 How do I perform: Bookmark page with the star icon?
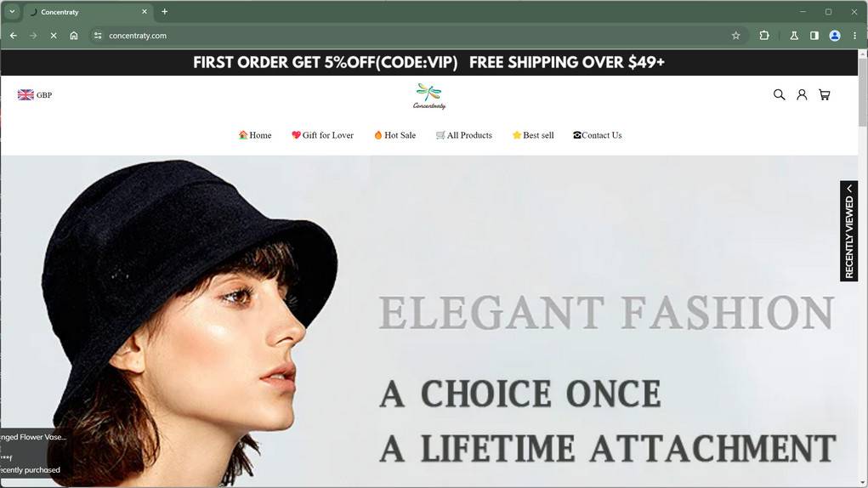[735, 36]
